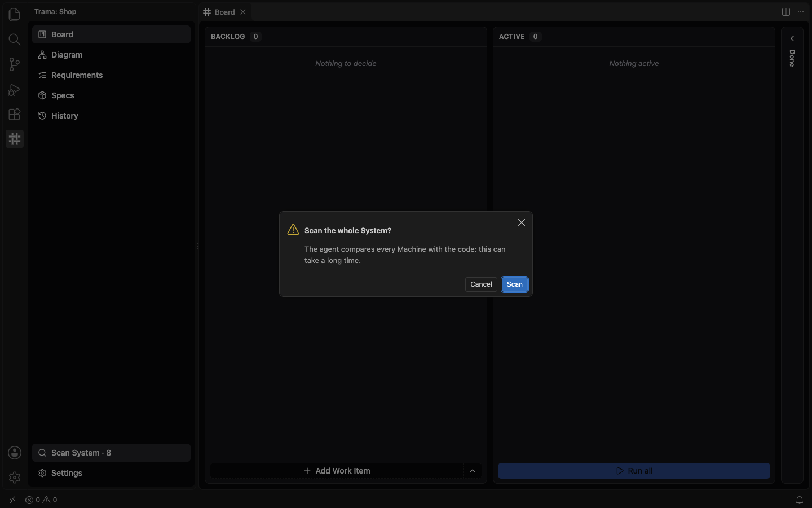Open the Search icon in activity bar
Viewport: 812px width, 508px height.
pos(15,40)
